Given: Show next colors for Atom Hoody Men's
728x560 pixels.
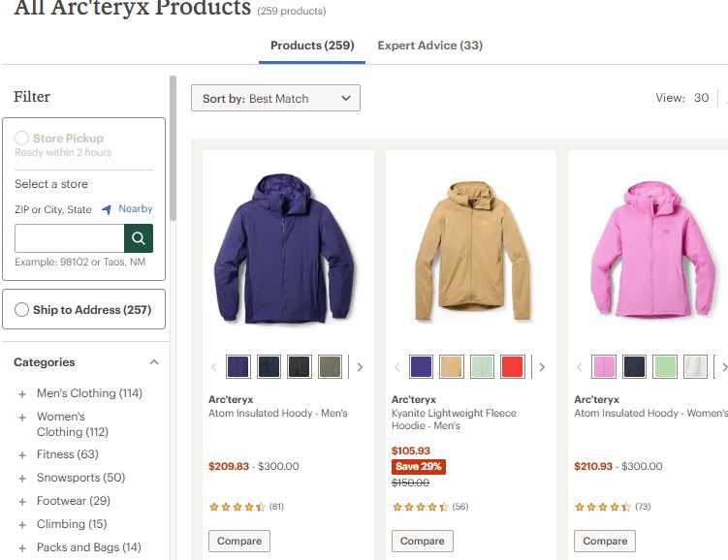Looking at the screenshot, I should pos(360,367).
